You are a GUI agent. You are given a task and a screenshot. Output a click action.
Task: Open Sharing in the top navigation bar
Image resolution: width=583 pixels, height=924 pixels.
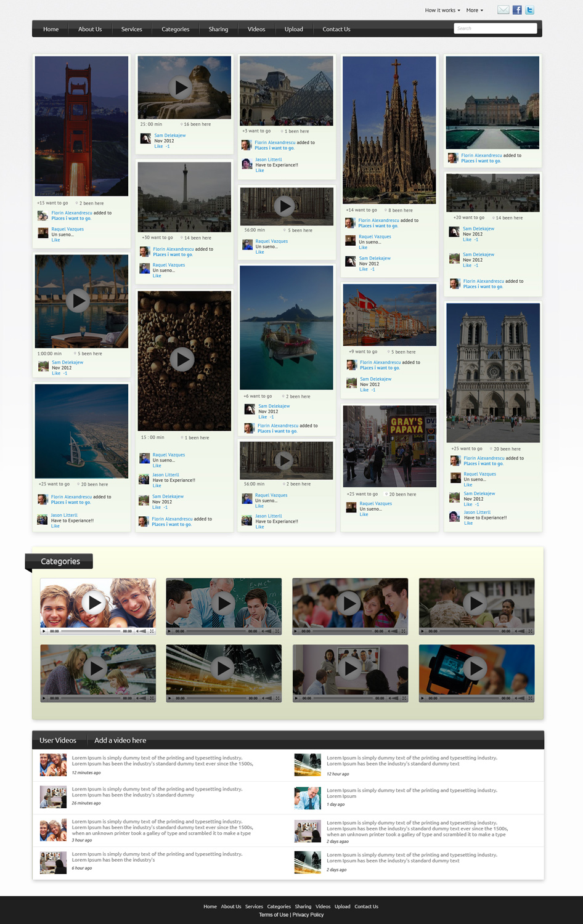tap(218, 29)
